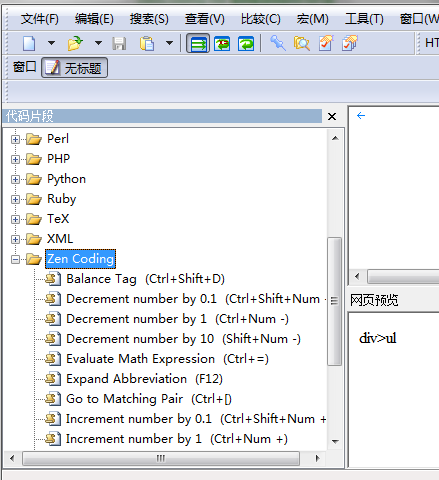
Task: Open the dropdown arrow beside New file
Action: [x=51, y=43]
